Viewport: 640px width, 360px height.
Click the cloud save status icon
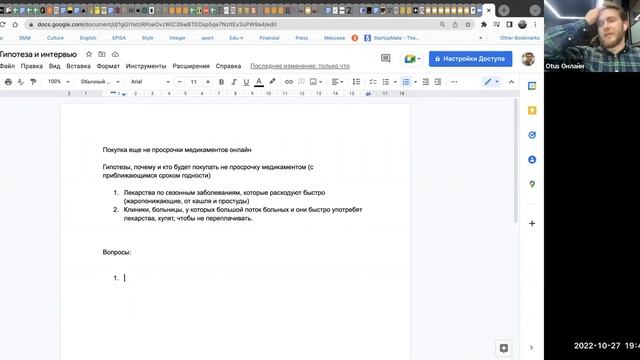point(115,54)
